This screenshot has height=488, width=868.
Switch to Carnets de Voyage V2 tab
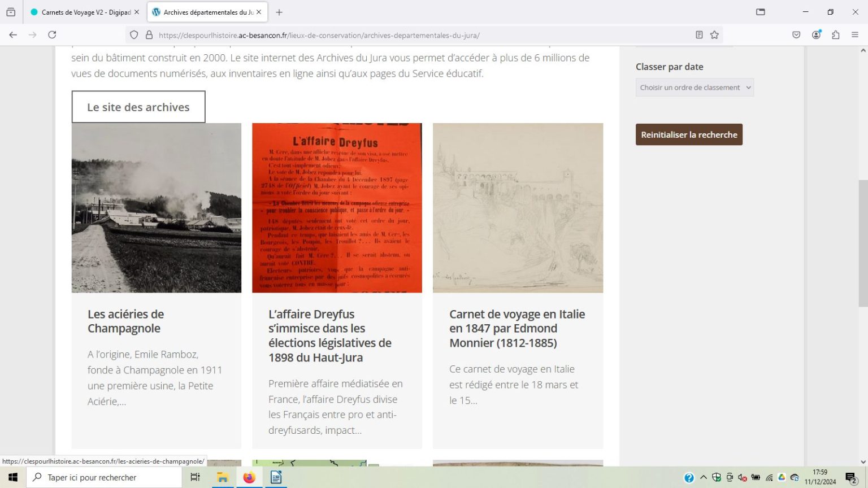(85, 12)
